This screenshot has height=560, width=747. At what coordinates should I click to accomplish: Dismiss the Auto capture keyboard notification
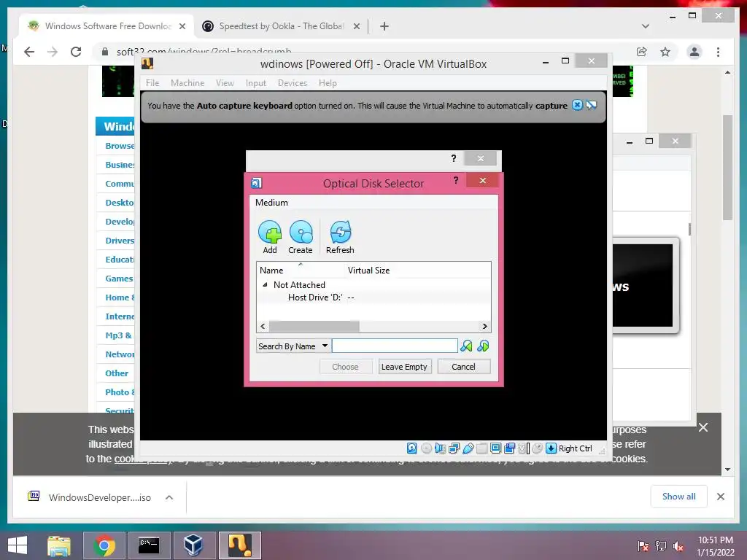577,105
